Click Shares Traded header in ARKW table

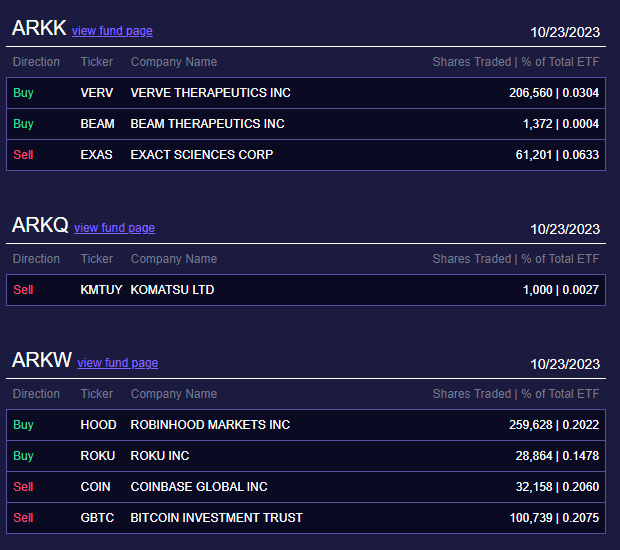472,394
